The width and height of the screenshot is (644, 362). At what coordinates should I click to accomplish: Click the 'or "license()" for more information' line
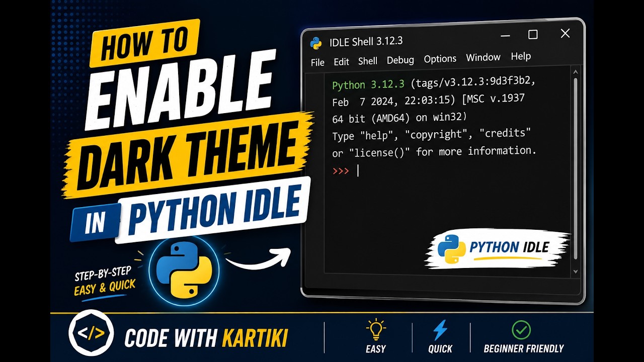[434, 151]
